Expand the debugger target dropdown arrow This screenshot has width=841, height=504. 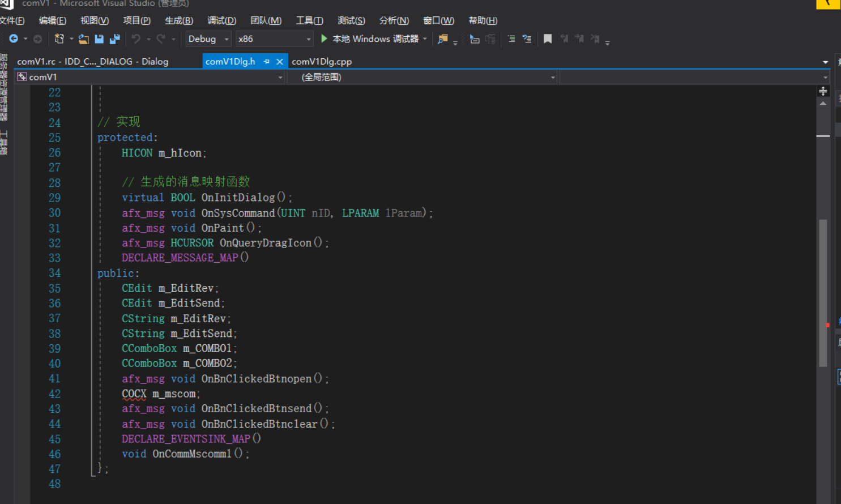(425, 39)
